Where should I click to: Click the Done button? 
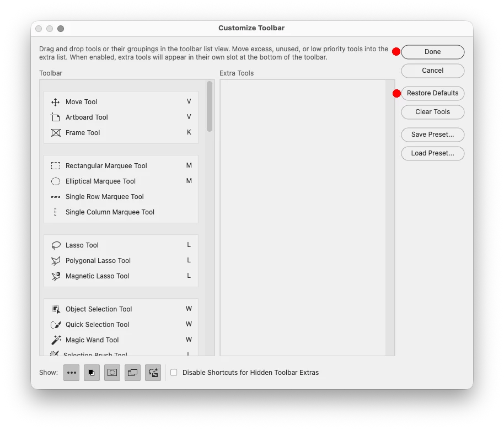coord(433,52)
